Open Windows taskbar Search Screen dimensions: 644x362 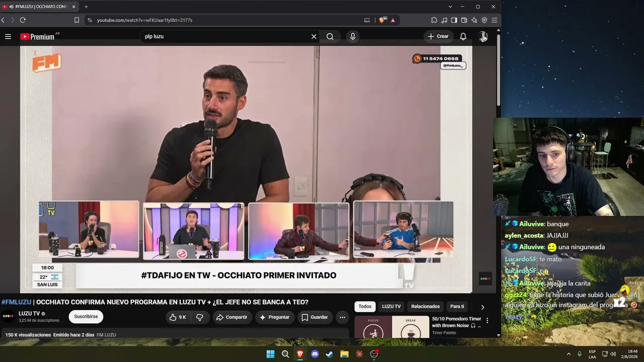click(285, 354)
